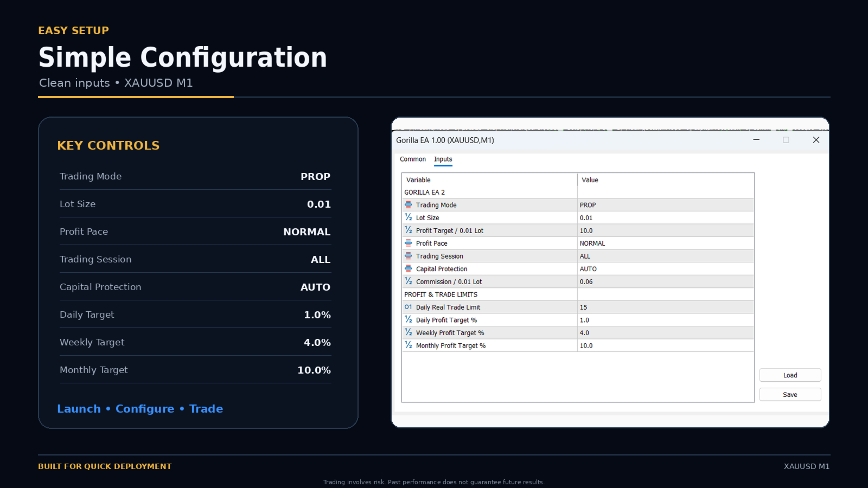
Task: Click the Save button
Action: pyautogui.click(x=790, y=395)
